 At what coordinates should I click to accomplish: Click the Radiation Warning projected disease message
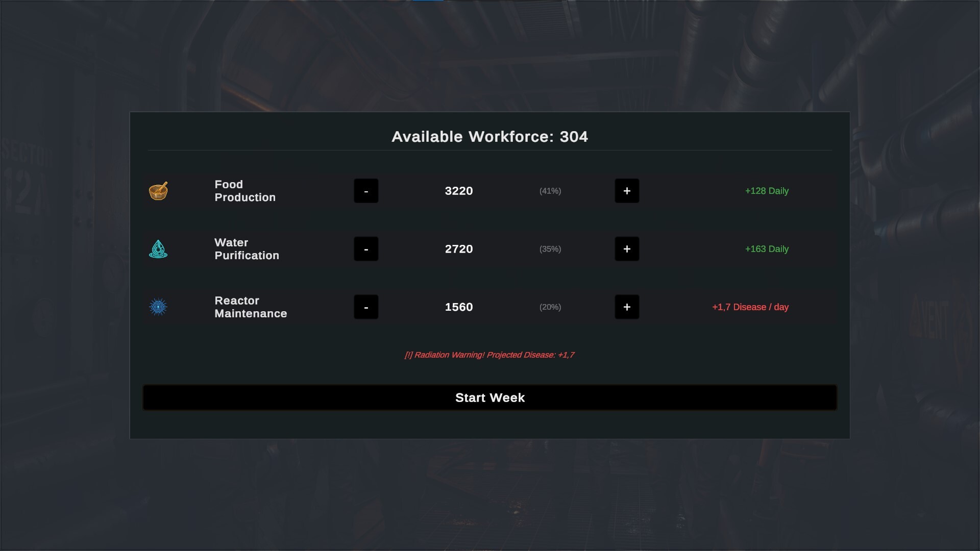click(489, 355)
